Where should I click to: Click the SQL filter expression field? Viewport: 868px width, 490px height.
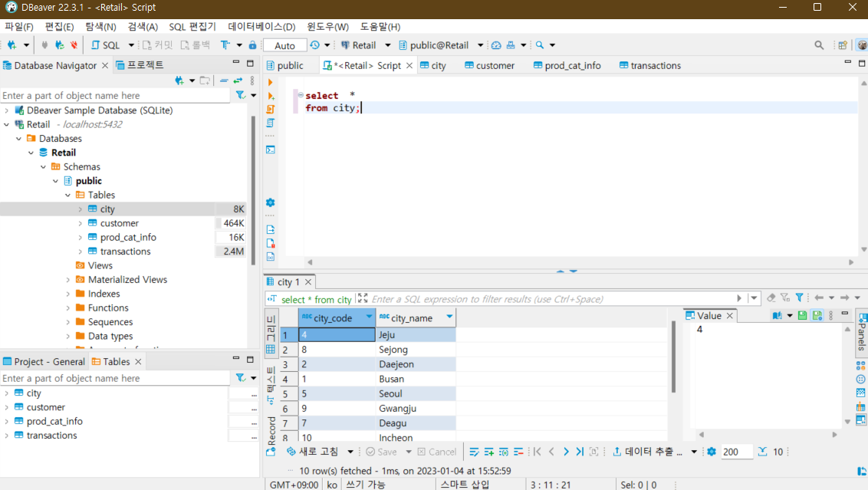click(x=554, y=299)
